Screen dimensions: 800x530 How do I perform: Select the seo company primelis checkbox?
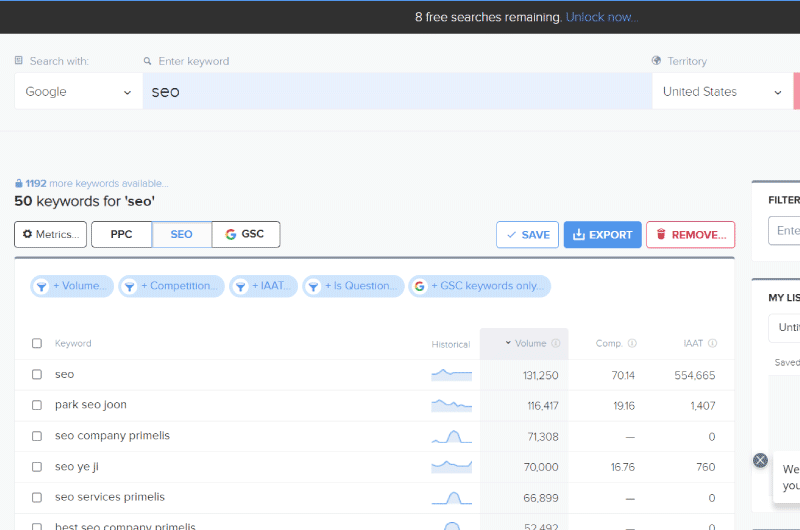click(x=37, y=436)
